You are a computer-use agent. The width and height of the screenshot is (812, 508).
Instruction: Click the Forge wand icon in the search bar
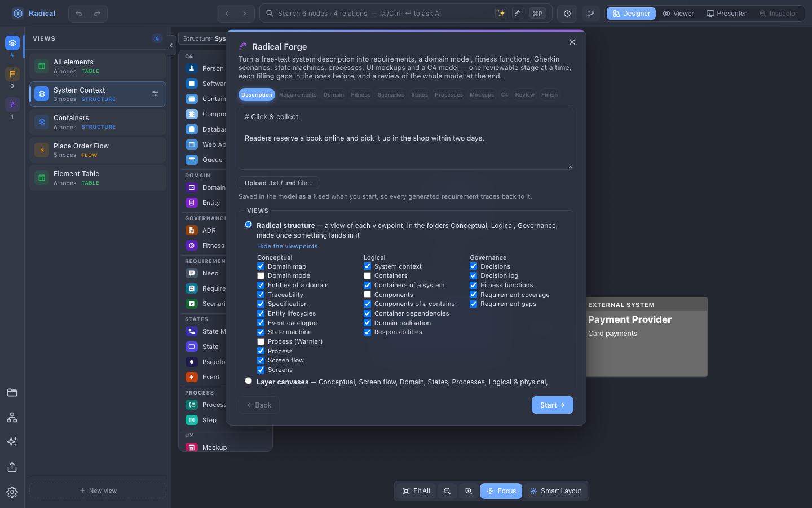tap(518, 14)
